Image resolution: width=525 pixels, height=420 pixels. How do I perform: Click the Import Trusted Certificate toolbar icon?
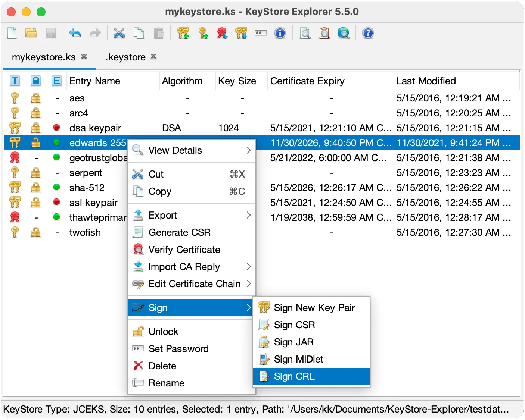pyautogui.click(x=222, y=33)
